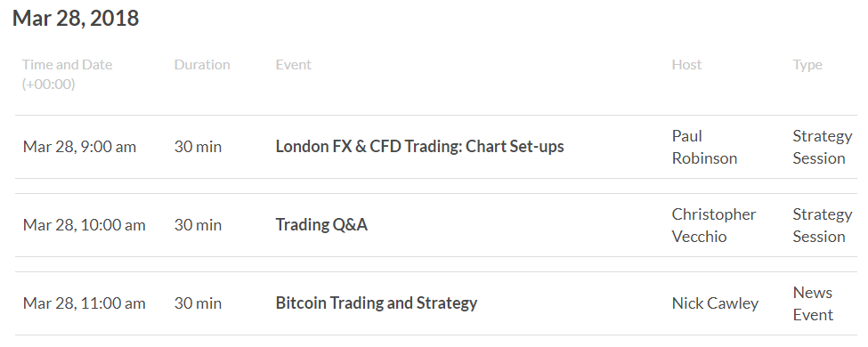This screenshot has height=347, width=868.
Task: Open London FX & CFD Trading: Chart Set-ups event
Action: pyautogui.click(x=419, y=147)
